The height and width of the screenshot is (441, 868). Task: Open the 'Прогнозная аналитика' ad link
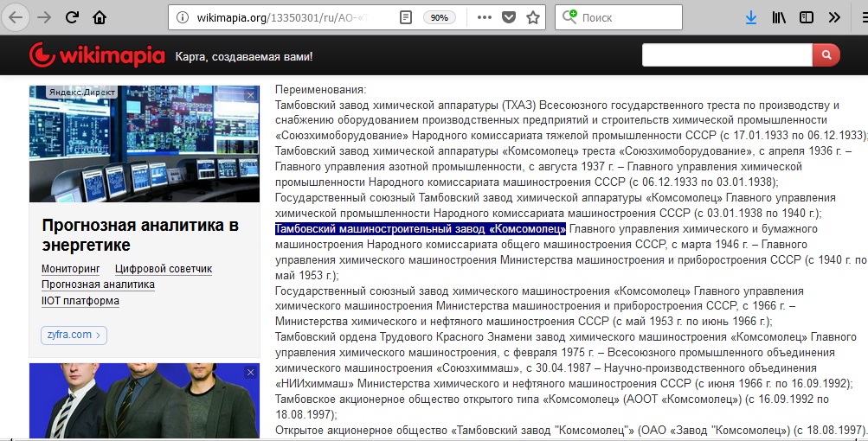(x=98, y=284)
